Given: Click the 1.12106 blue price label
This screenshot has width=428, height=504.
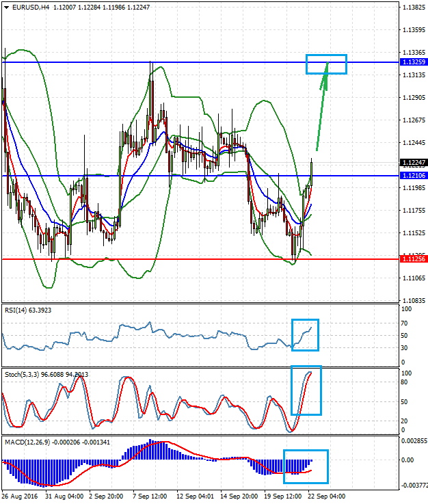Looking at the screenshot, I should pos(412,176).
